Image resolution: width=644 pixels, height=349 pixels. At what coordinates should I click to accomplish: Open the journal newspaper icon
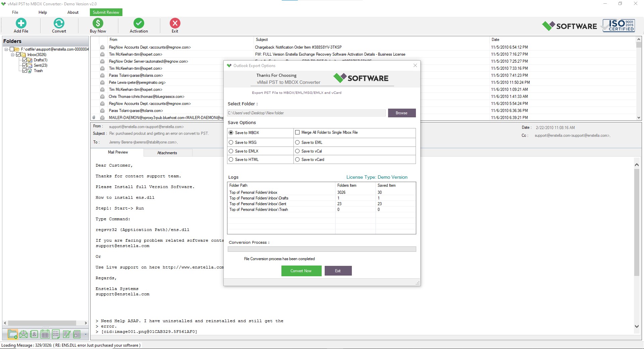[77, 334]
